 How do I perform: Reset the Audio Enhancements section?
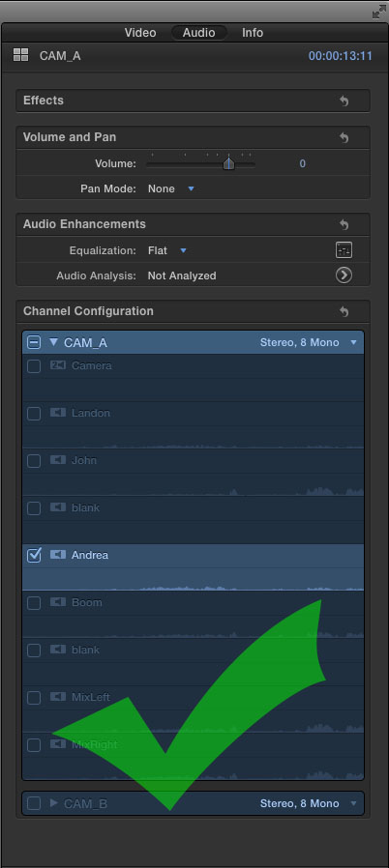344,225
